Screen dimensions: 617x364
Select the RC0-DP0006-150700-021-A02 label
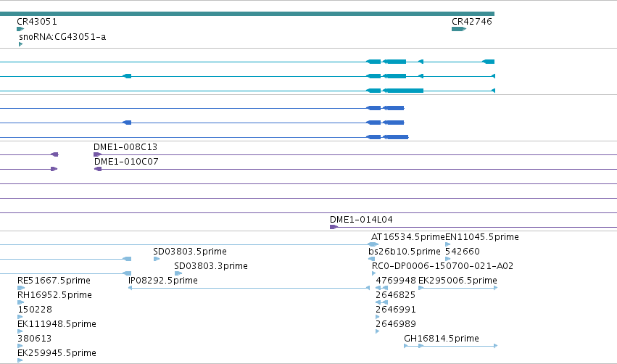(442, 266)
